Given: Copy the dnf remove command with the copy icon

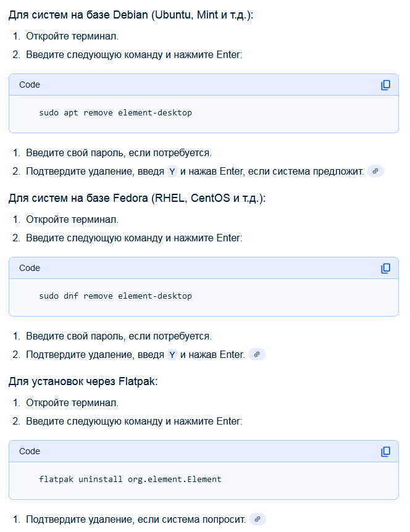Looking at the screenshot, I should [385, 268].
